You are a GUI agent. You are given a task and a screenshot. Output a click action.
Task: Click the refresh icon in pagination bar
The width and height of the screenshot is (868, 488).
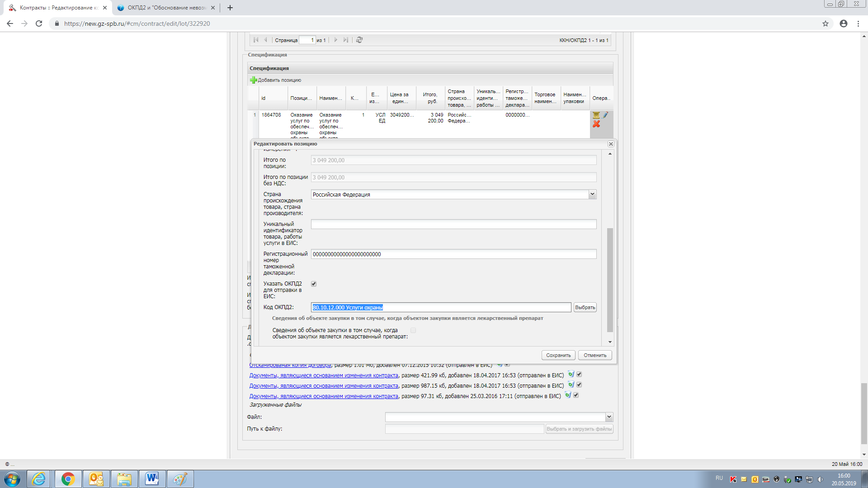[359, 40]
